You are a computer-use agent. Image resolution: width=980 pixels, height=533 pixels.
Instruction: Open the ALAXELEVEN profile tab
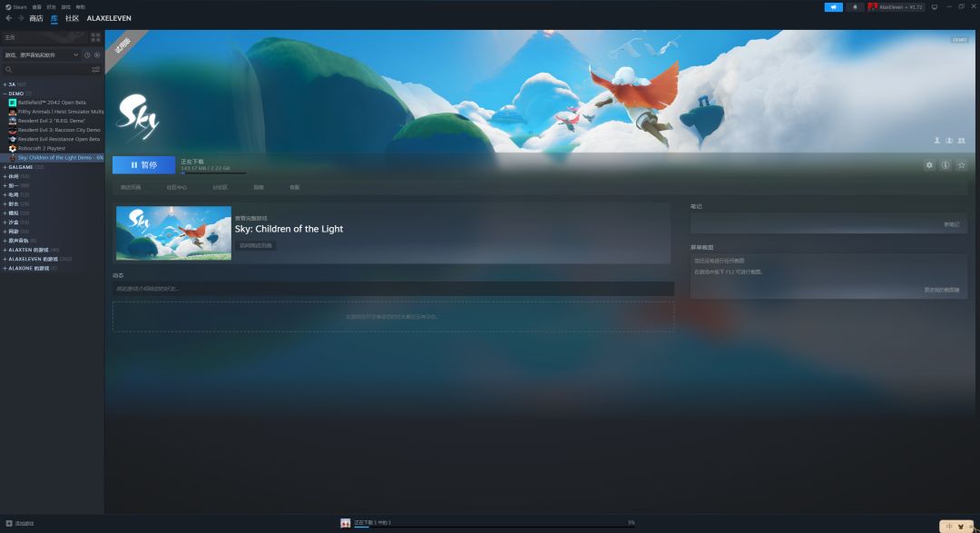(109, 18)
